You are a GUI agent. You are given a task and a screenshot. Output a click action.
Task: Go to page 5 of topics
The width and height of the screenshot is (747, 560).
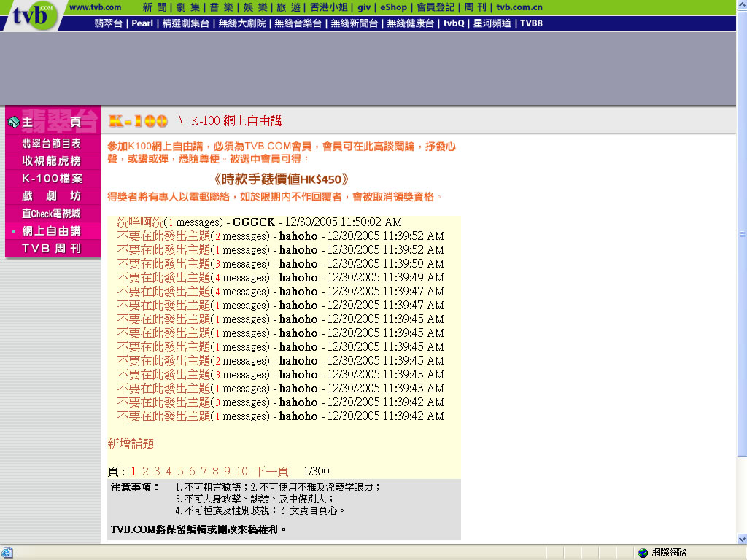coord(181,472)
